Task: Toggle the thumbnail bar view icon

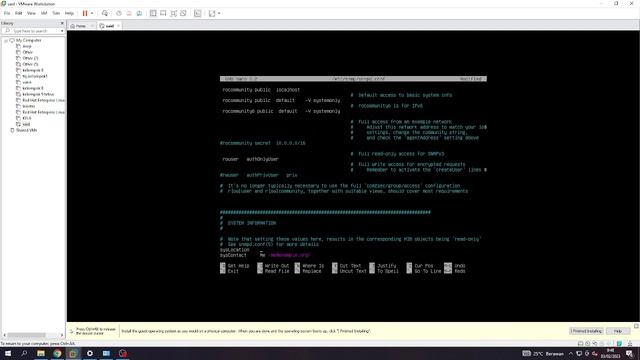Action: [163, 13]
